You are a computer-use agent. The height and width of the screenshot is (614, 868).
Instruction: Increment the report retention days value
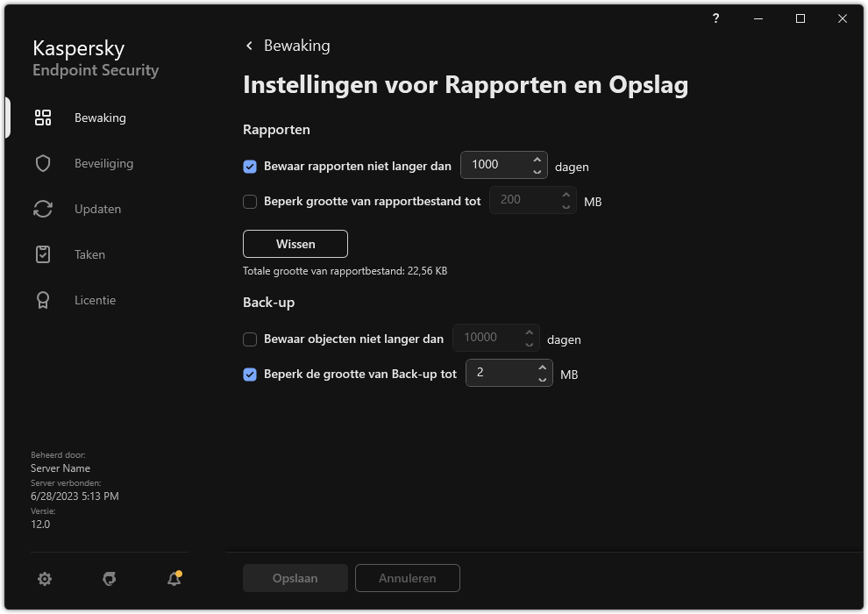tap(537, 160)
